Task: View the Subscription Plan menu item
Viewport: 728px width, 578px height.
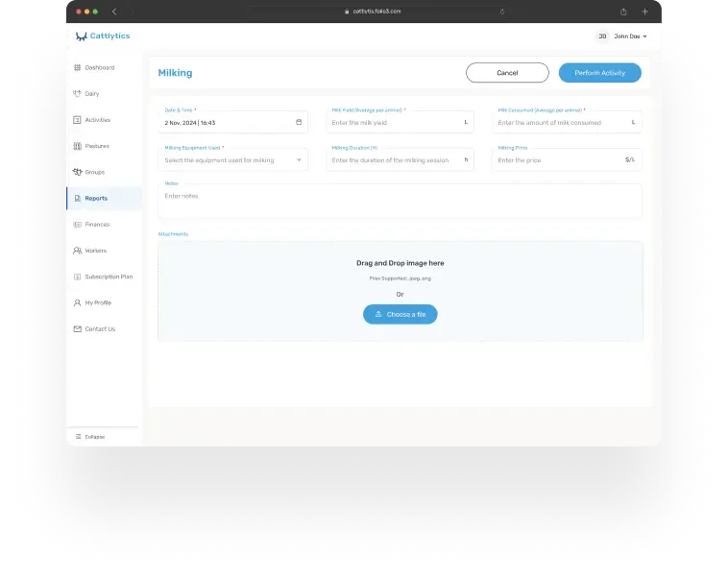Action: click(x=104, y=277)
